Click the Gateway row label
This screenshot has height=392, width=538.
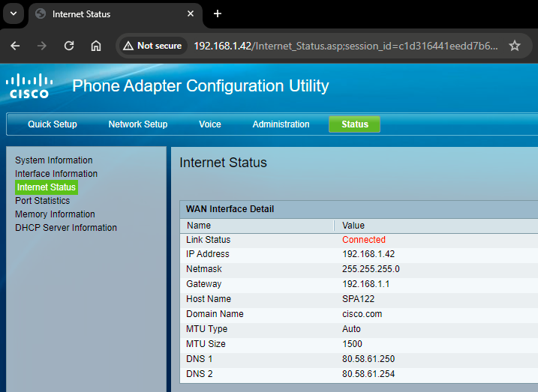click(204, 284)
